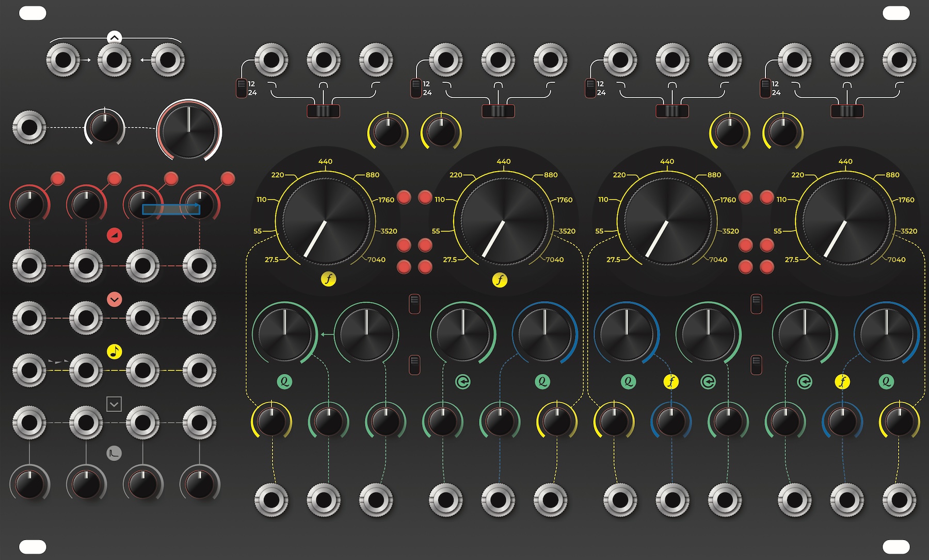Image resolution: width=929 pixels, height=560 pixels.
Task: Click yellow f icon under leftmost frequency dial
Action: click(328, 279)
